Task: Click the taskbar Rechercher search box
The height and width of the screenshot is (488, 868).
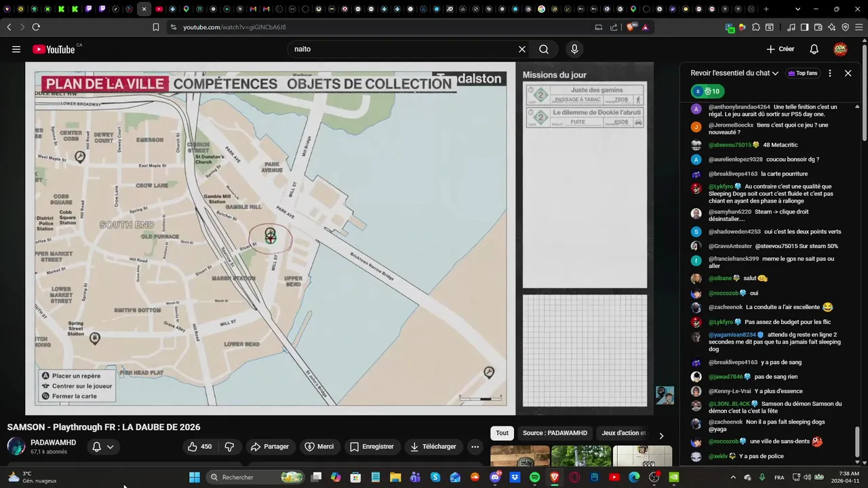Action: [x=256, y=477]
